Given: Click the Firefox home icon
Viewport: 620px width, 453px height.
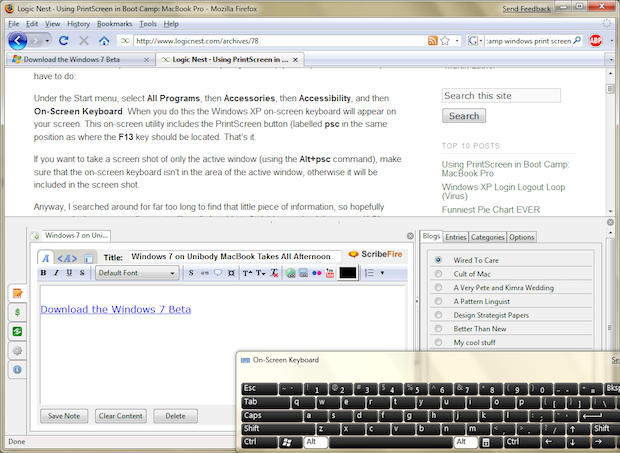Looking at the screenshot, I should point(103,41).
